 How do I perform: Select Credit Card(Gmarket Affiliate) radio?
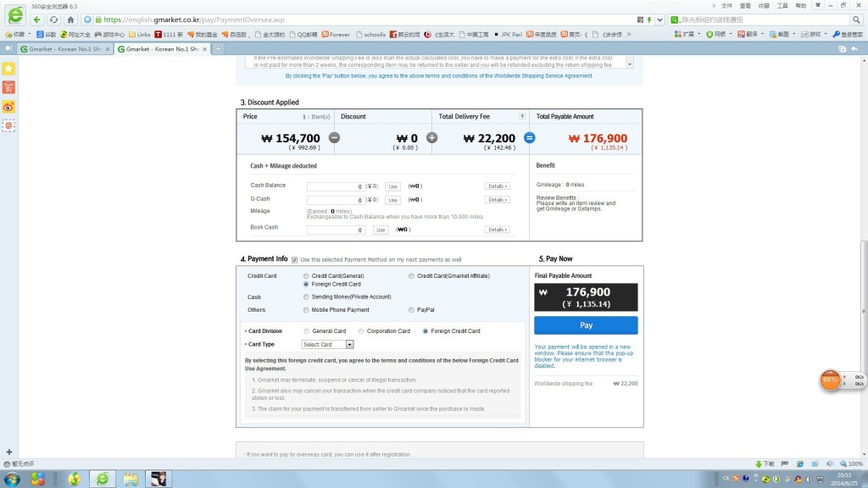411,275
